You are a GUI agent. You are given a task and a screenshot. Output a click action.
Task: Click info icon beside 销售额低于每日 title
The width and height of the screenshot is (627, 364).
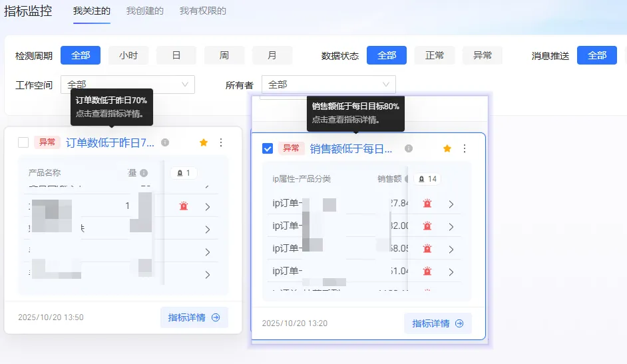(409, 148)
